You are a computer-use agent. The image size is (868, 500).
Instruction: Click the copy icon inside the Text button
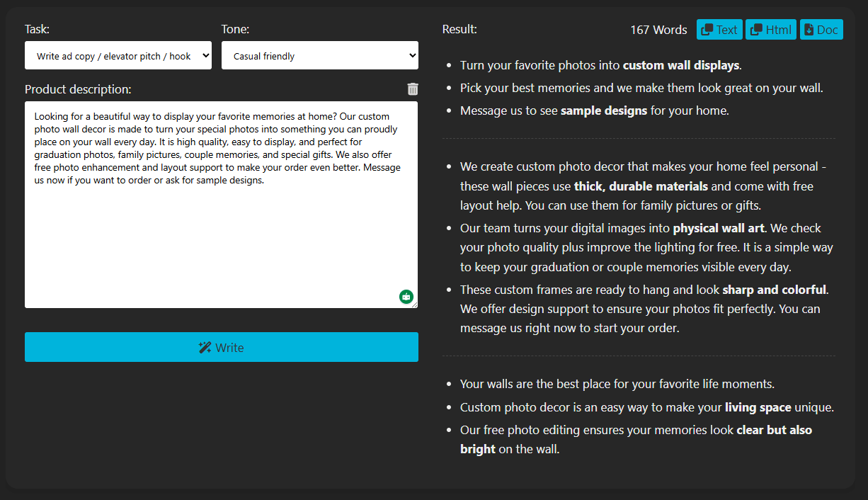point(708,29)
